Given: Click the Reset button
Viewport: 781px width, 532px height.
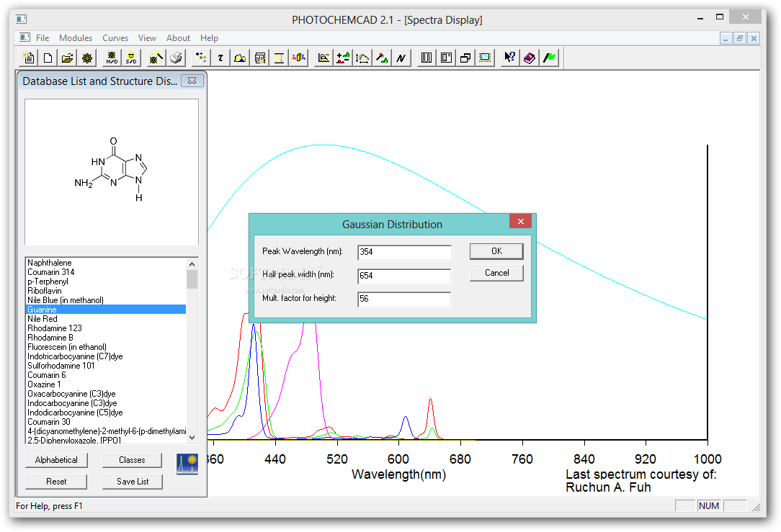Looking at the screenshot, I should [56, 481].
